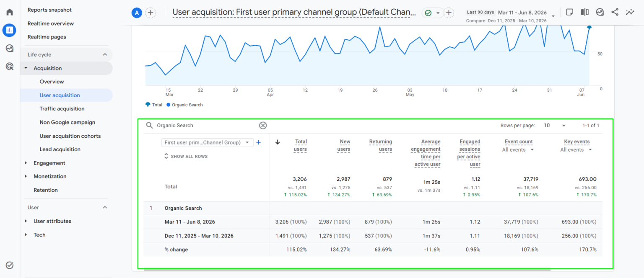
Task: Open the Insights sparkline icon
Action: (630, 12)
